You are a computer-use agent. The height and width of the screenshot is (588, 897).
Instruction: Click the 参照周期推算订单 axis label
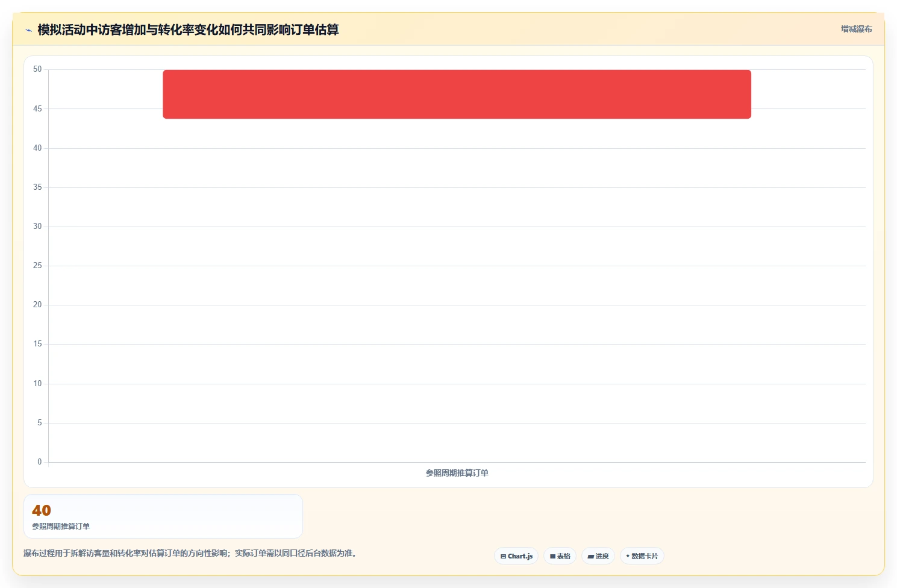point(457,473)
